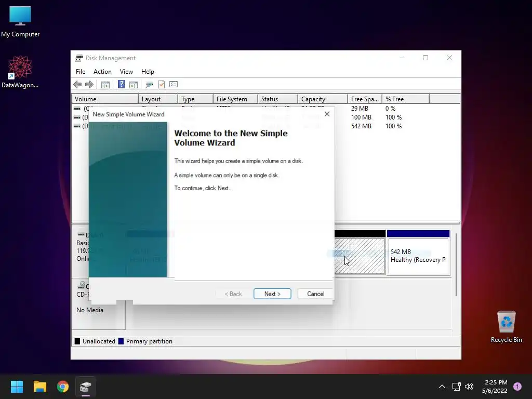Screen dimensions: 532x399
Task: Sort by the % Free column header
Action: click(406, 99)
